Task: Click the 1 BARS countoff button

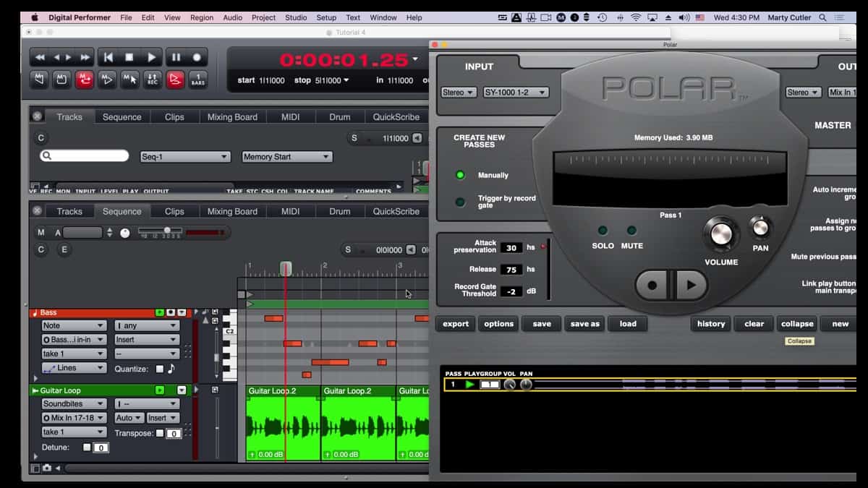Action: [x=197, y=80]
